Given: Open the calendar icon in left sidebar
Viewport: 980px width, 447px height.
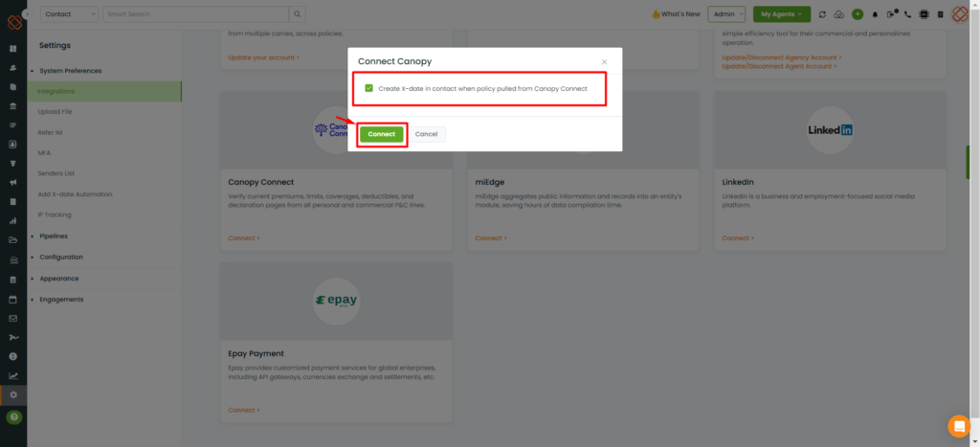Looking at the screenshot, I should coord(13,299).
